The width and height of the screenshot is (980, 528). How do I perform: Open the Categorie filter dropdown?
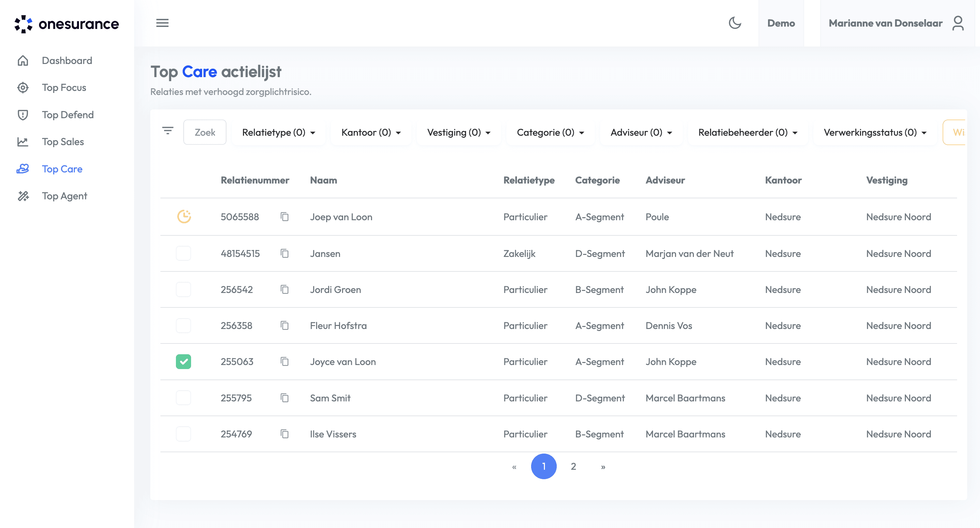click(x=550, y=132)
